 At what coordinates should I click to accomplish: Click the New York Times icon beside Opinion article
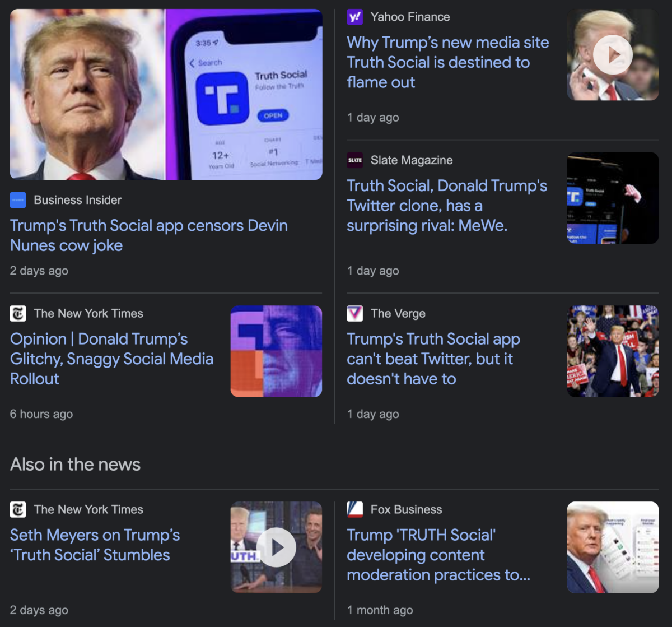(18, 313)
